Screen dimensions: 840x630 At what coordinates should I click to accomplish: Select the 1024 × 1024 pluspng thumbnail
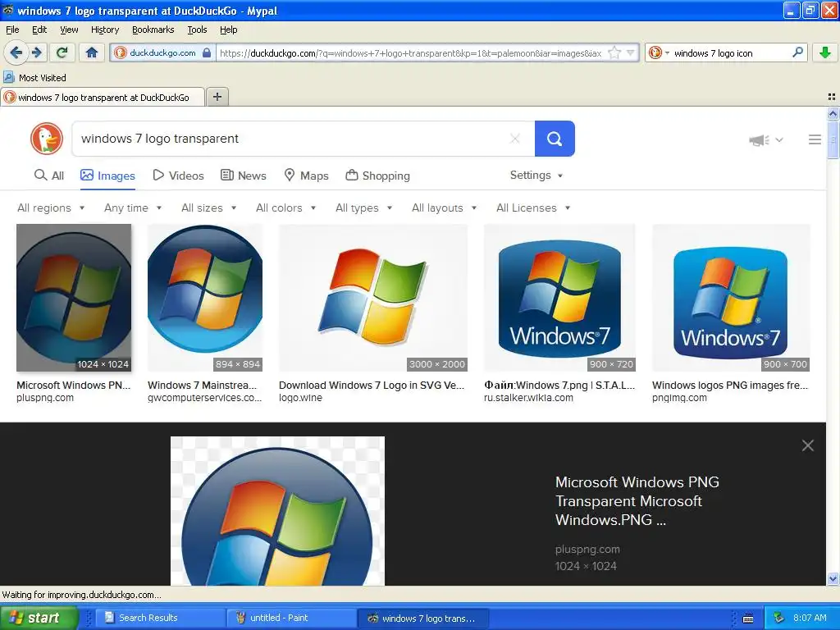[74, 298]
